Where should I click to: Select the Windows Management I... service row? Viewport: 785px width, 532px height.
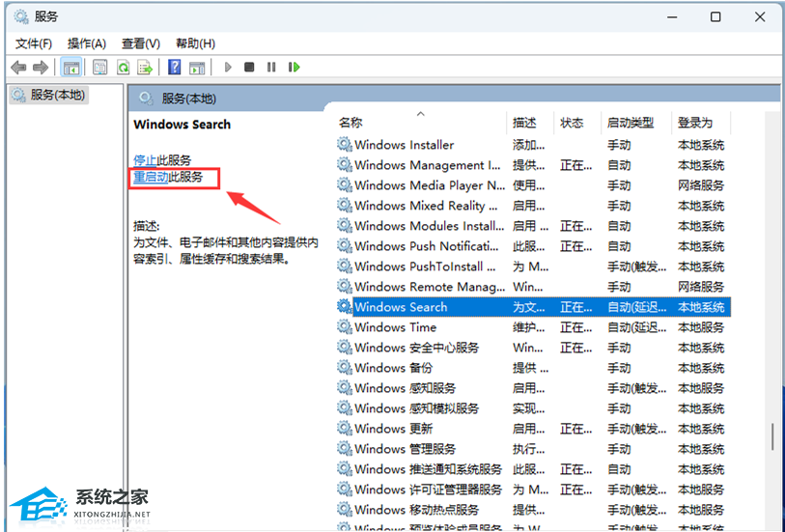[x=533, y=165]
